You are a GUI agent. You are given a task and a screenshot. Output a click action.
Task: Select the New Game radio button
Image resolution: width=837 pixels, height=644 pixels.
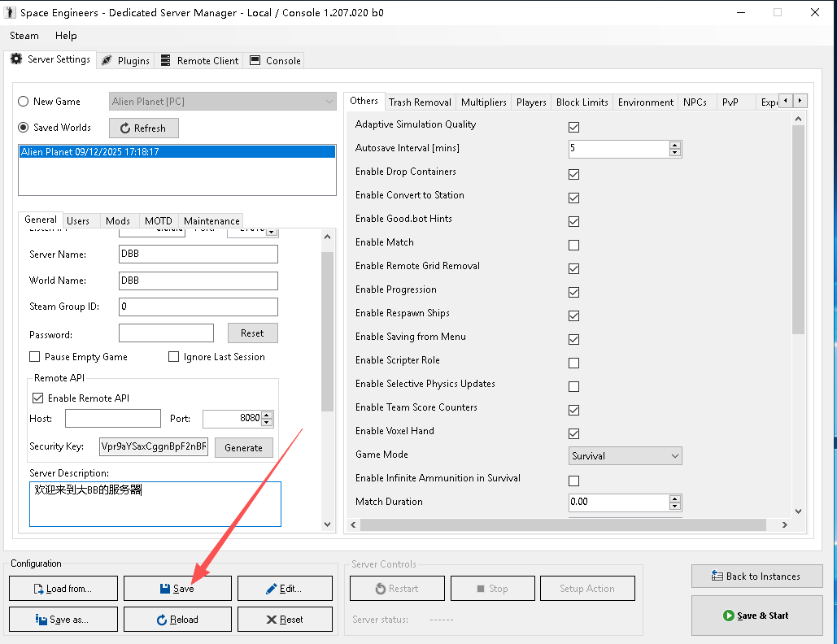click(x=24, y=102)
